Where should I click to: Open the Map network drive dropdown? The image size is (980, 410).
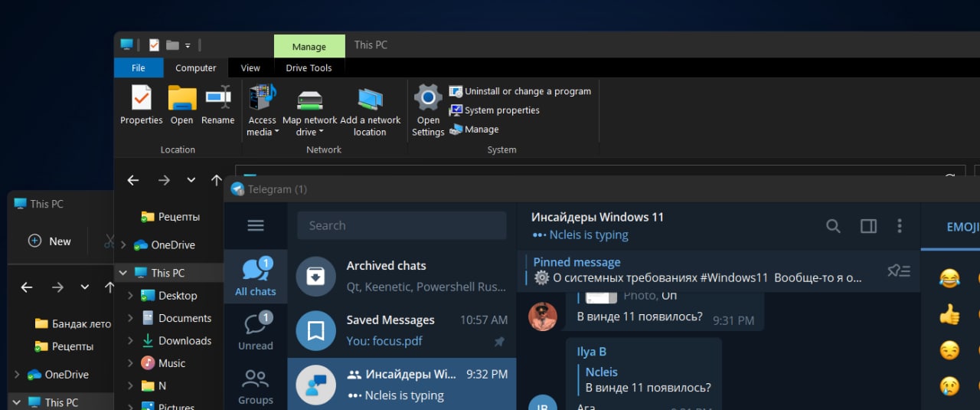coord(309,111)
